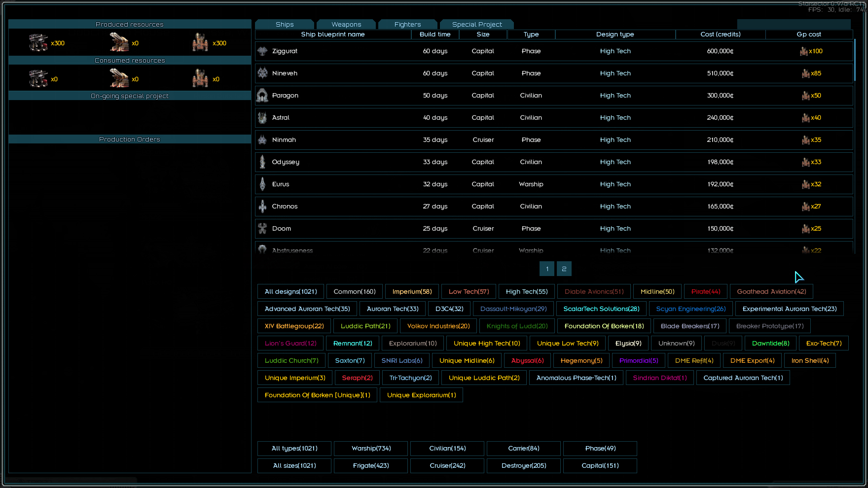Select All designs(1021) filter button
The width and height of the screenshot is (868, 488).
(290, 292)
